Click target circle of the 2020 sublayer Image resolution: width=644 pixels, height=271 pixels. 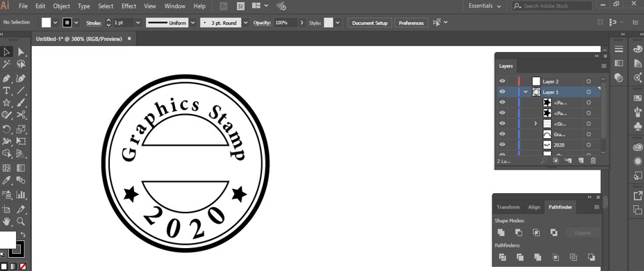(588, 145)
